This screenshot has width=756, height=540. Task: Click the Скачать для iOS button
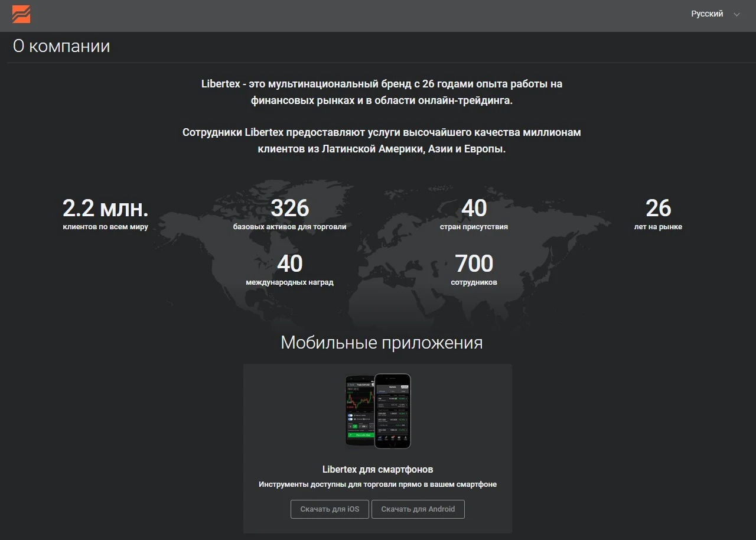(x=330, y=509)
